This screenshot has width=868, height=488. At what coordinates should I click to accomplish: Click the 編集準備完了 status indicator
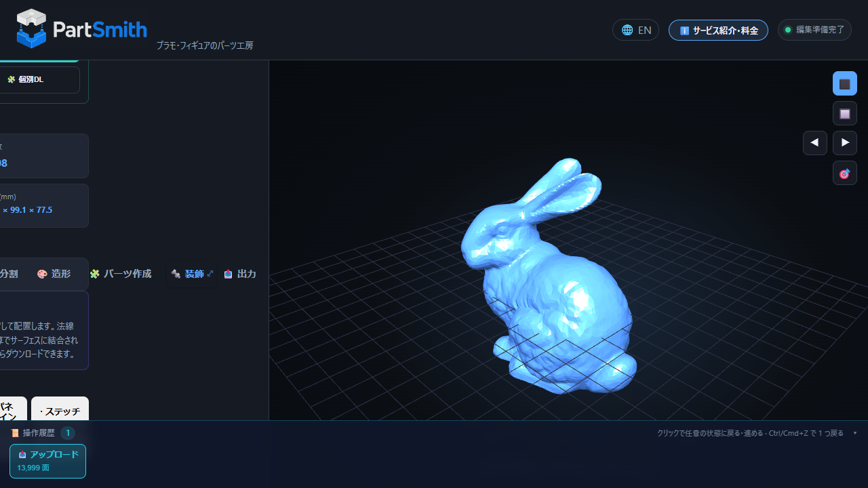click(x=814, y=30)
